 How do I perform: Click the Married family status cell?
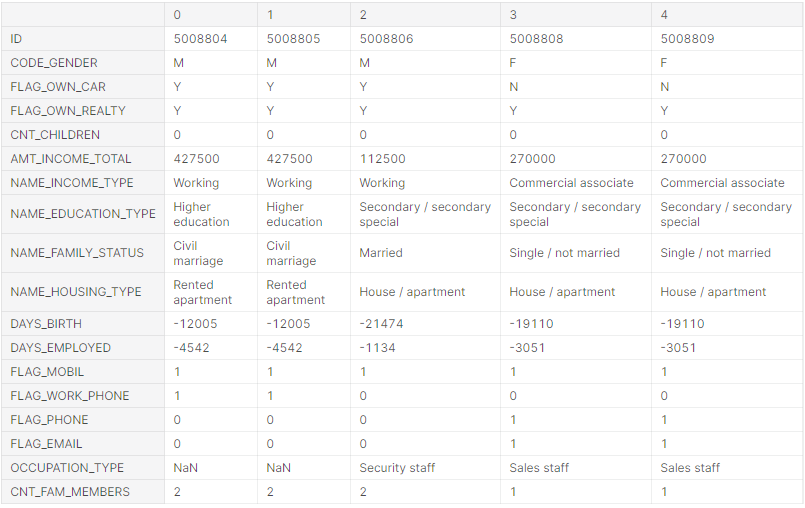click(x=381, y=253)
